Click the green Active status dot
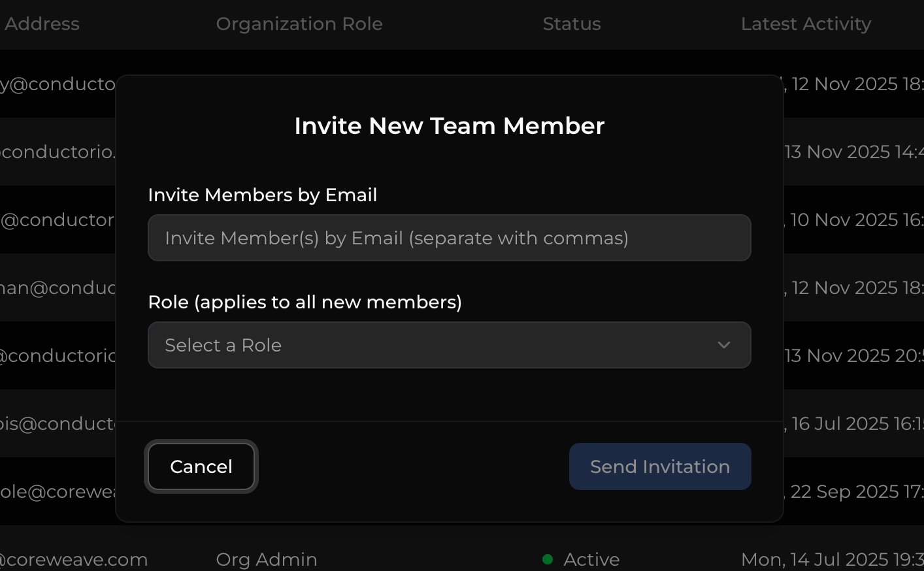This screenshot has height=571, width=924. [x=548, y=559]
